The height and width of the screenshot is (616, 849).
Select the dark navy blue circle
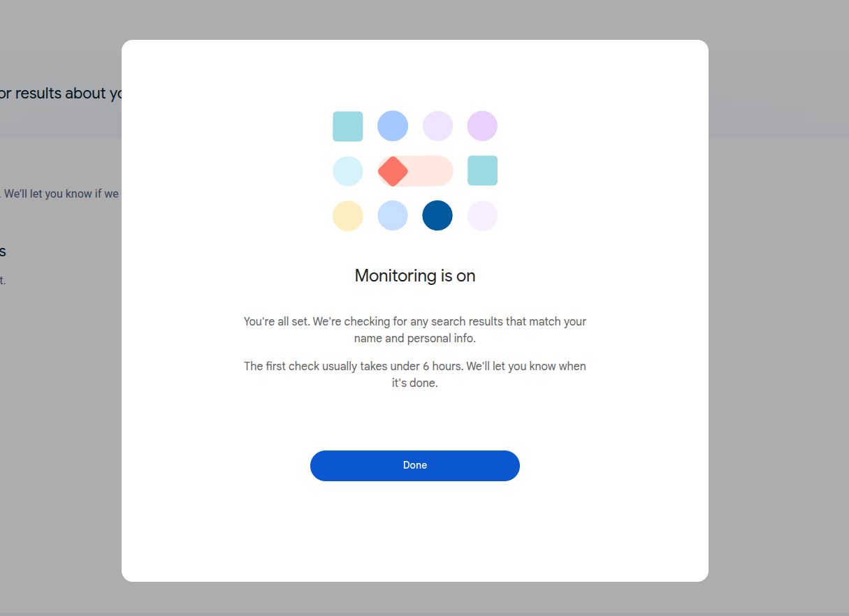point(437,216)
